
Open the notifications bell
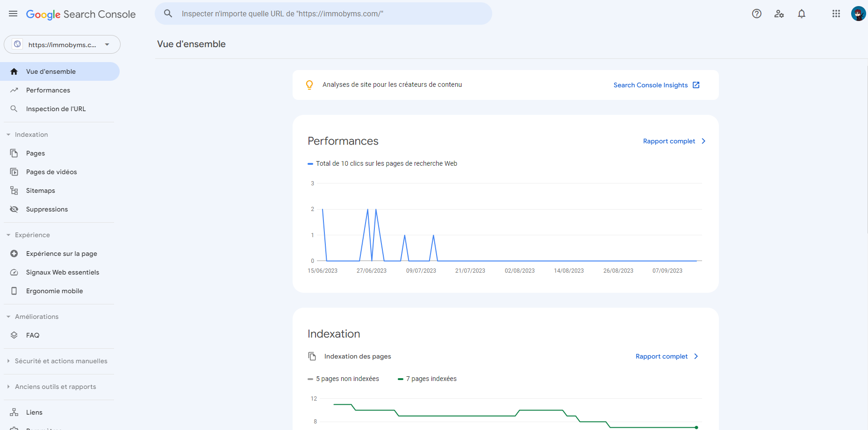click(801, 14)
